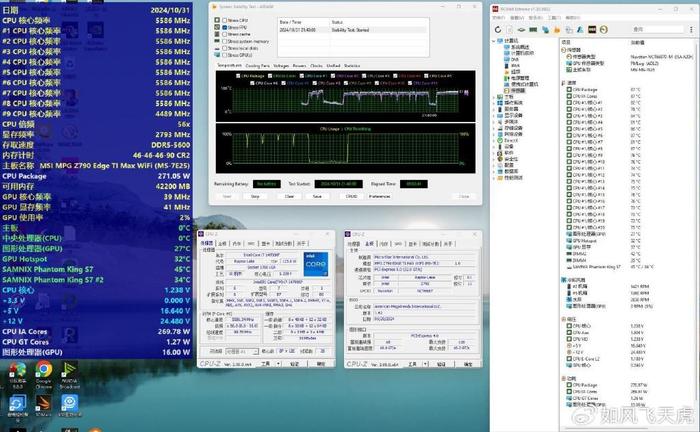Select 性能测试 in AIDA64 tree
The image size is (700, 432).
point(511,178)
